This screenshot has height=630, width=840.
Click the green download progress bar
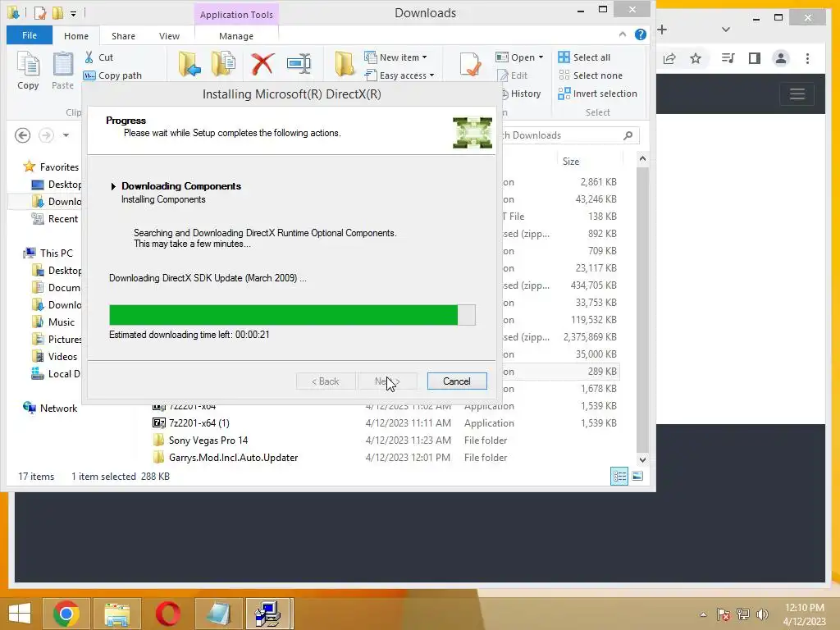click(292, 315)
